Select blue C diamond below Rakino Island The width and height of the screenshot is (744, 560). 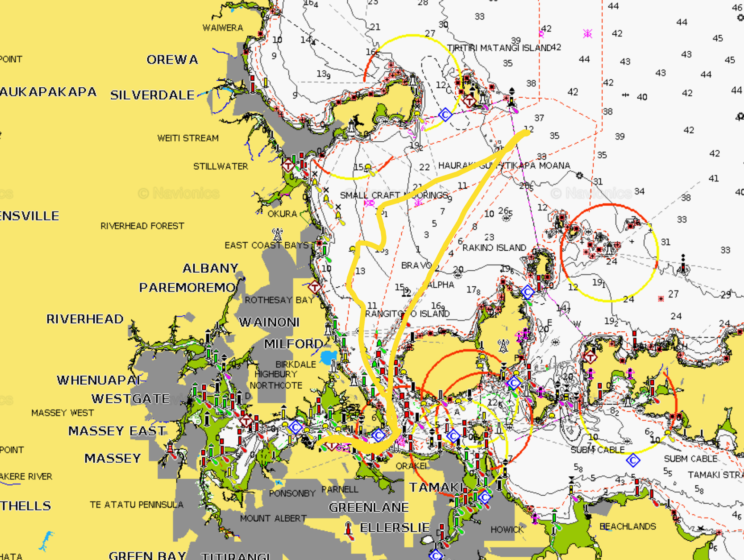(527, 292)
